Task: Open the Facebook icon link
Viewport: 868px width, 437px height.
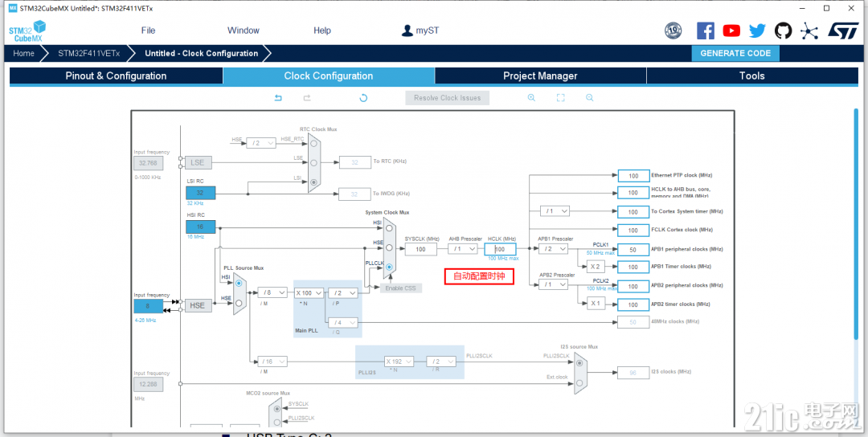Action: pyautogui.click(x=706, y=31)
